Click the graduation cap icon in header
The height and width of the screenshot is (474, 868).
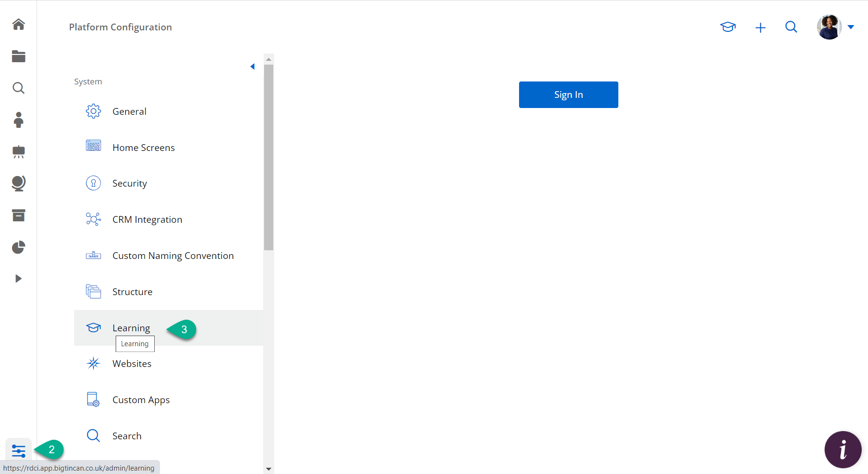tap(728, 27)
